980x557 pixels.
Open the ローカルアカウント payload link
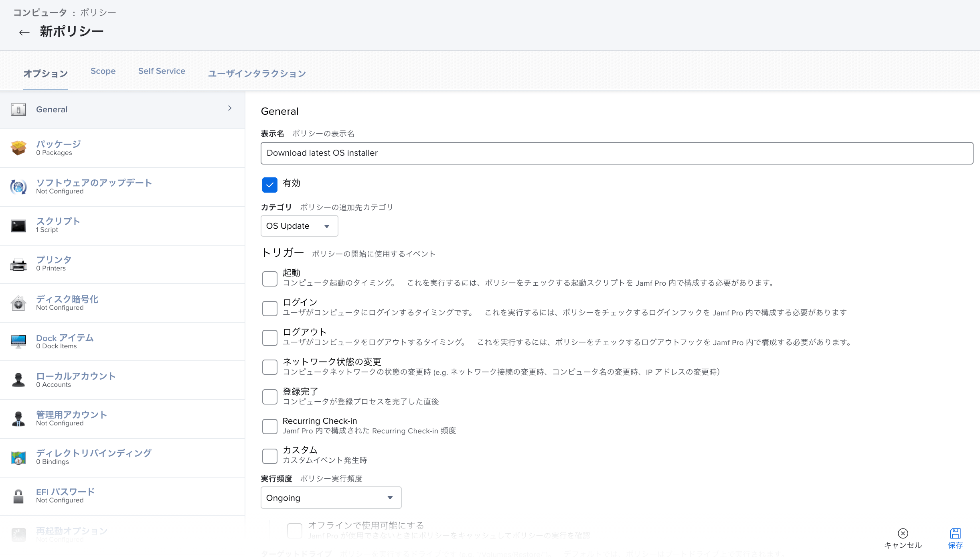[x=76, y=376]
